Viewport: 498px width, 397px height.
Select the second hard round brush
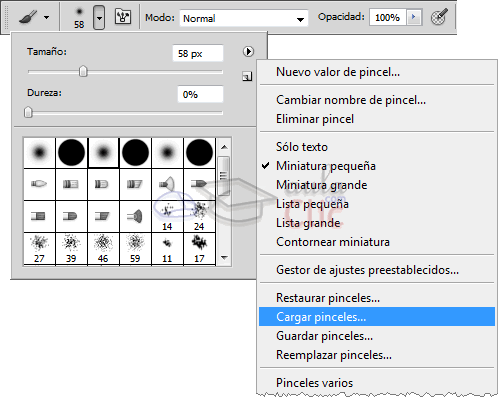coord(135,153)
